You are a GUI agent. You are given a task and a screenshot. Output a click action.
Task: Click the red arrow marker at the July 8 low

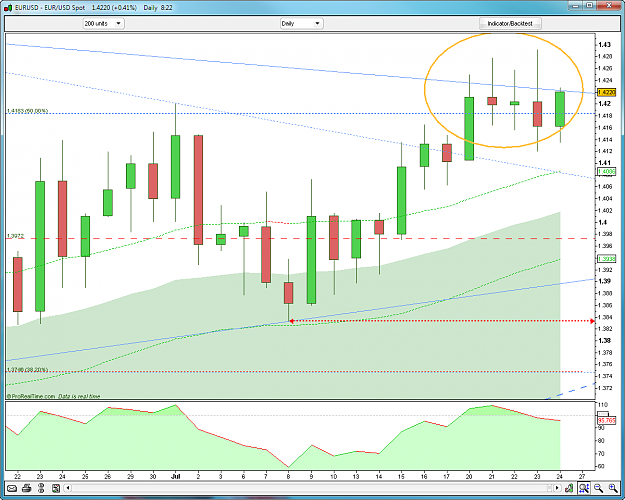291,321
